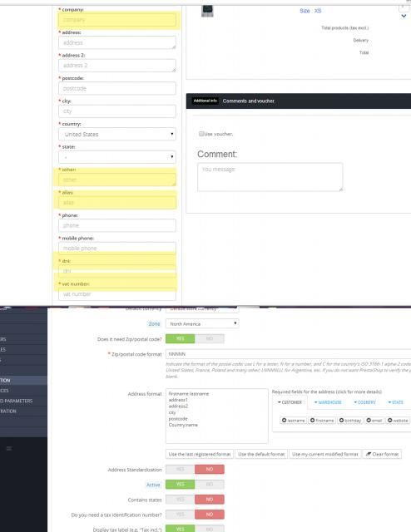This screenshot has width=411, height=532.
Task: Click into the 'other' textarea
Action: pyautogui.click(x=117, y=180)
